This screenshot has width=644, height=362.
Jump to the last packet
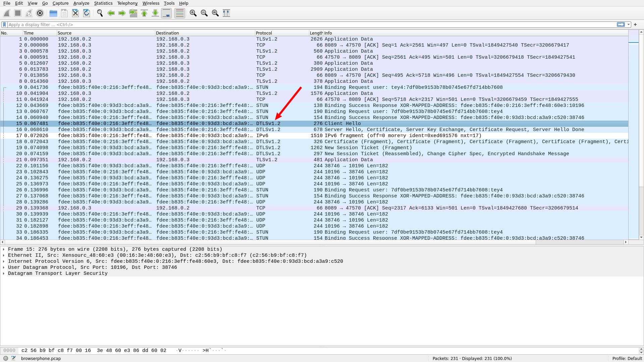point(155,13)
